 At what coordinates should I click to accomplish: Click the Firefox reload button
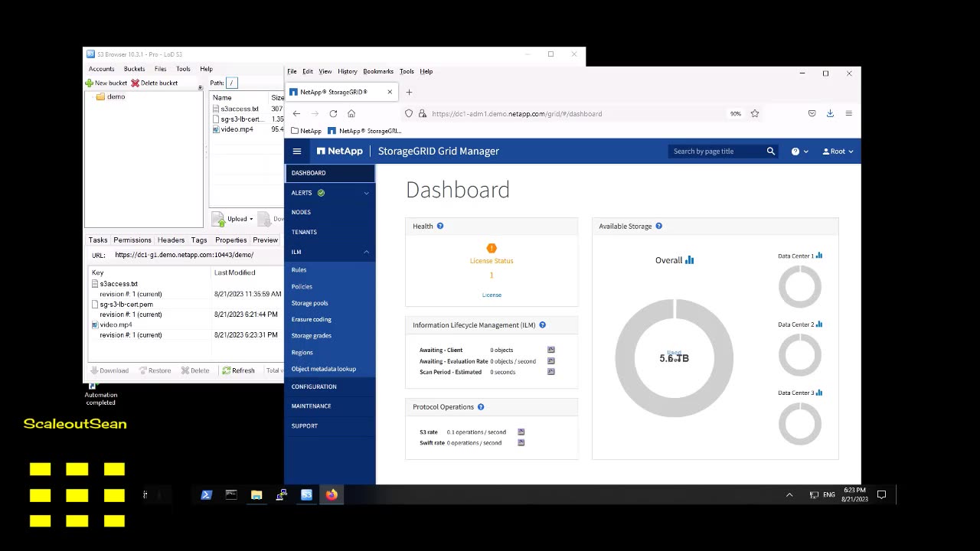(x=333, y=114)
